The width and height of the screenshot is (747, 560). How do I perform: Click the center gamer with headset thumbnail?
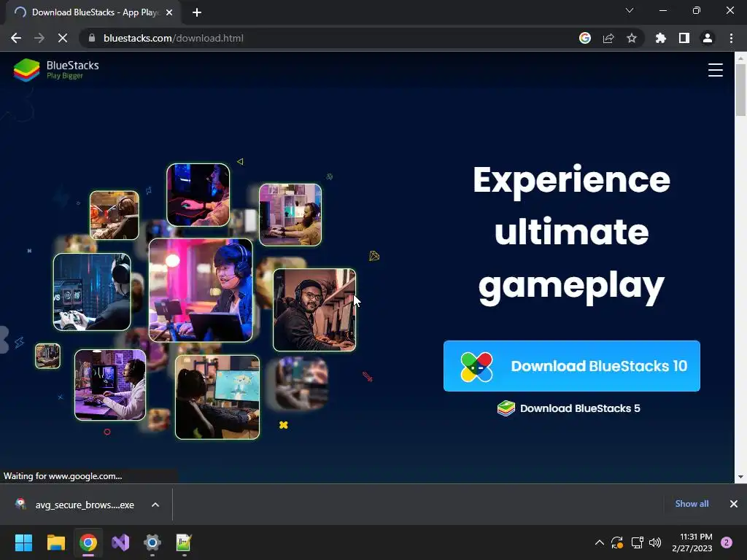pyautogui.click(x=201, y=290)
